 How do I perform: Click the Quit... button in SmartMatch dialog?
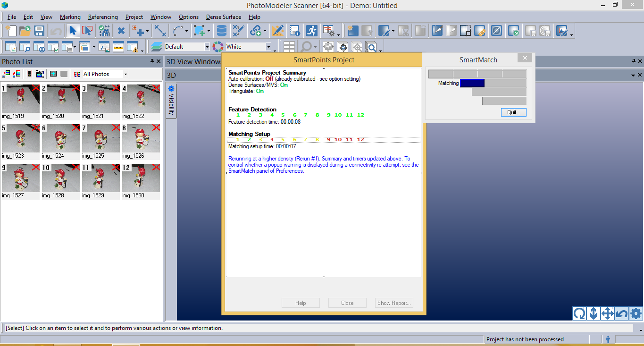(513, 112)
